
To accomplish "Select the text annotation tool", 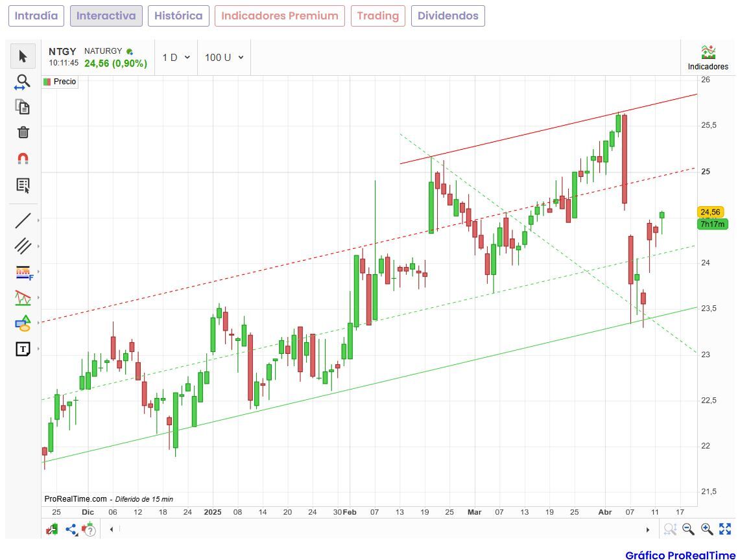I will pos(23,349).
